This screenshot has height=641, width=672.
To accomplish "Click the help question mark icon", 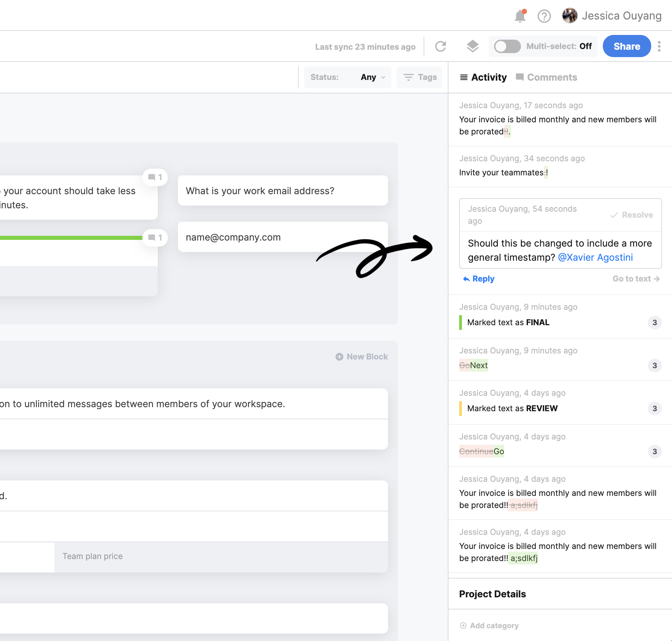I will (544, 16).
